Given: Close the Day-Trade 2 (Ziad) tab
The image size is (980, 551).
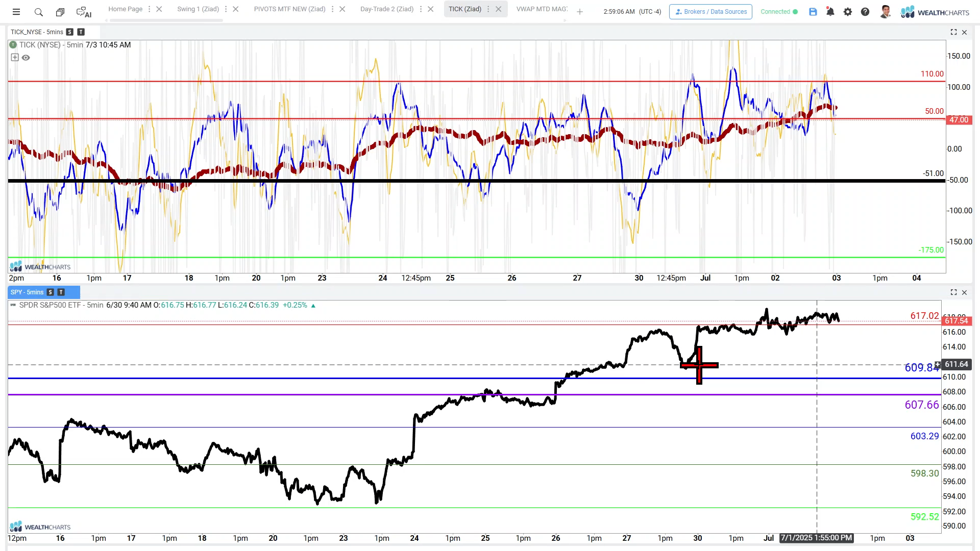Looking at the screenshot, I should point(431,9).
